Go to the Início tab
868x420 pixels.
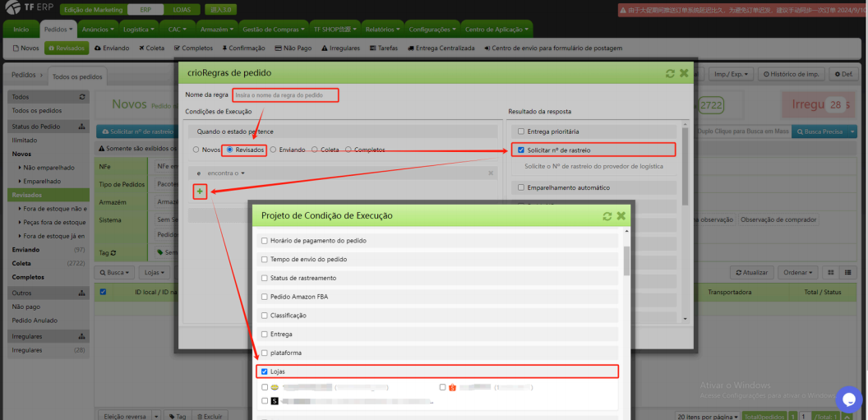coord(21,29)
